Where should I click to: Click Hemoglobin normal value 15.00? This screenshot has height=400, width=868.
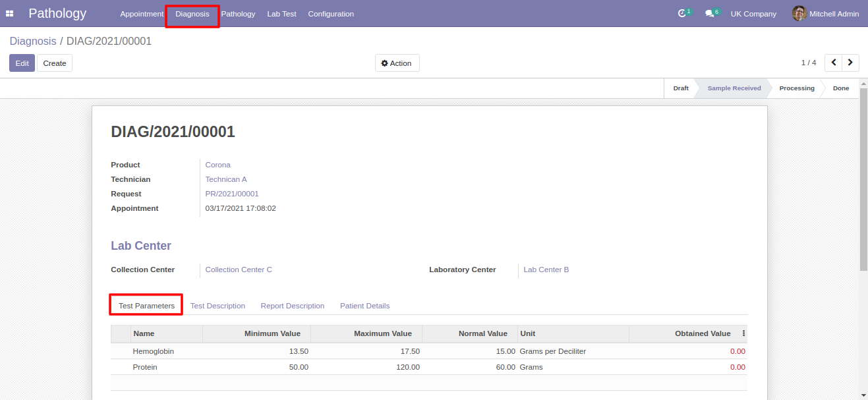(506, 351)
